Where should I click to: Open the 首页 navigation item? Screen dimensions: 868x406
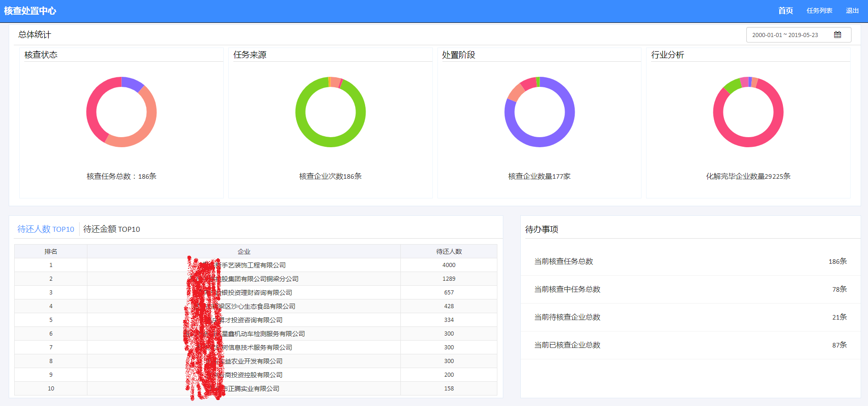pyautogui.click(x=785, y=11)
